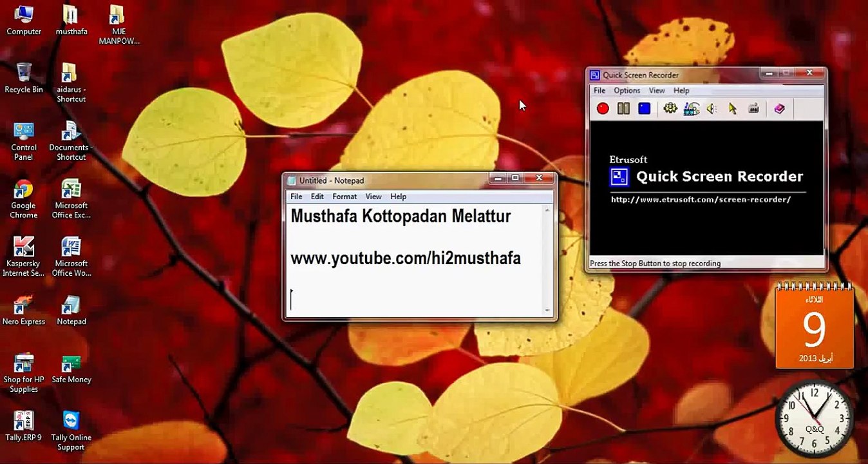Screen dimensions: 868x464
Task: Select the Tally.ERP 9 desktop icon
Action: click(24, 427)
